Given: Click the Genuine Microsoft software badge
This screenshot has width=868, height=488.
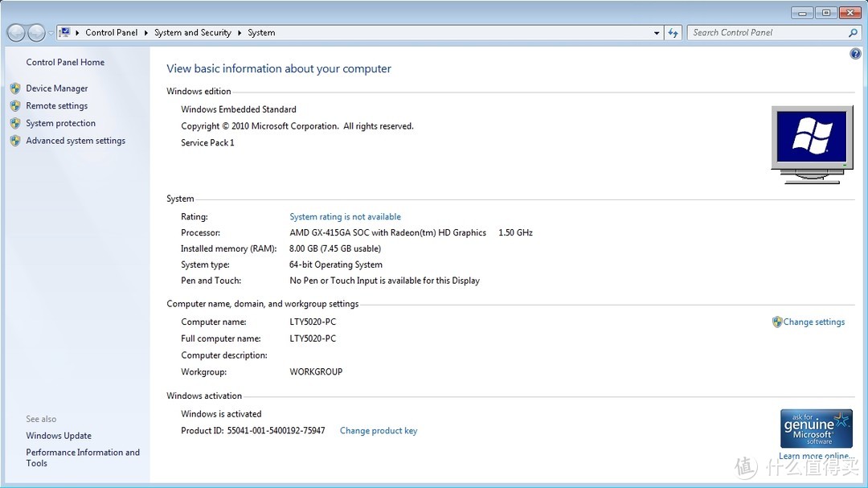Looking at the screenshot, I should [816, 429].
